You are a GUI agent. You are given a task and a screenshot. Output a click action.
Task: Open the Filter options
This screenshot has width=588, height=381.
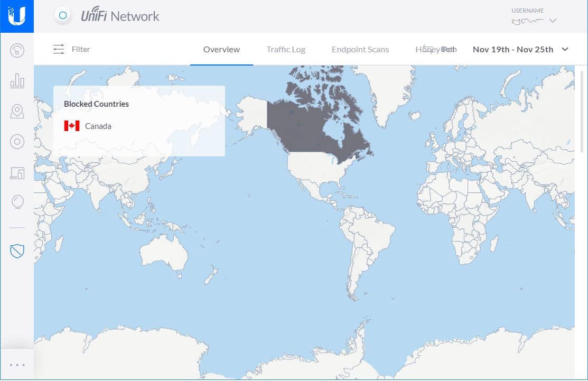point(72,49)
